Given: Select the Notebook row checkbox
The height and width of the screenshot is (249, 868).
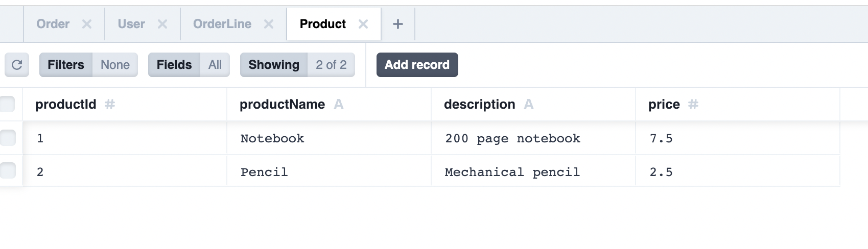Looking at the screenshot, I should point(8,138).
